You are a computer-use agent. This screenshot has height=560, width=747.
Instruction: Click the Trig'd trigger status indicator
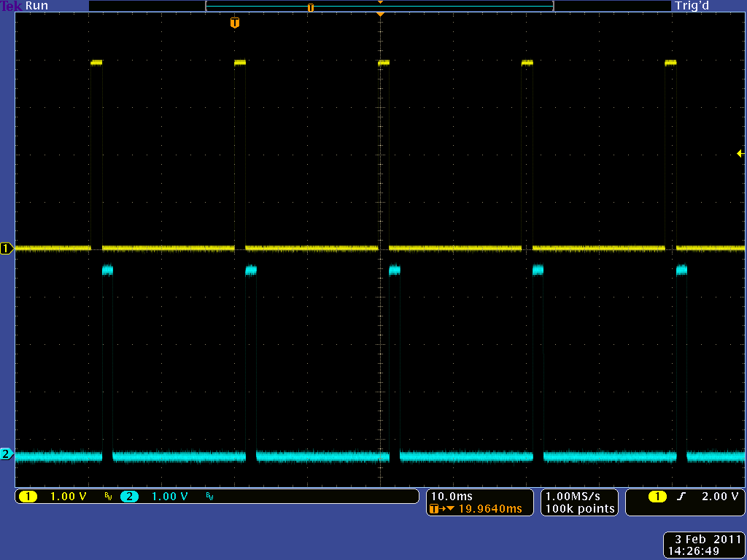(x=692, y=6)
